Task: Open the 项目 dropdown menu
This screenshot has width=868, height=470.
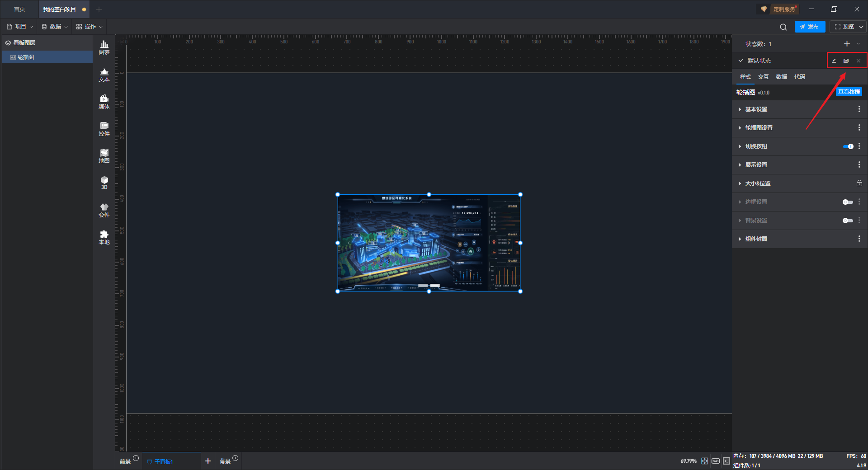Action: 20,27
